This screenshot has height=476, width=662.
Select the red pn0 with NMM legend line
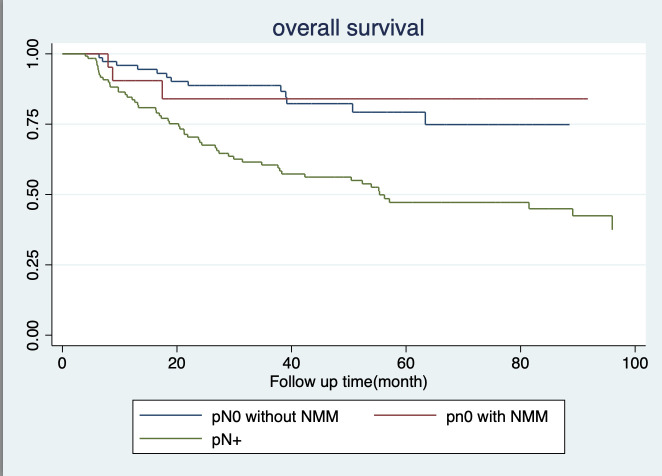click(x=405, y=416)
